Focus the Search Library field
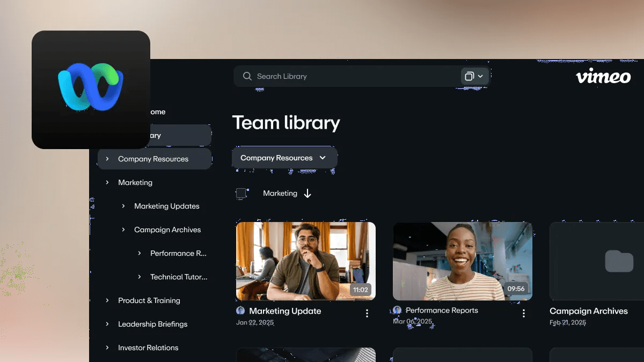The height and width of the screenshot is (362, 644). (x=361, y=76)
